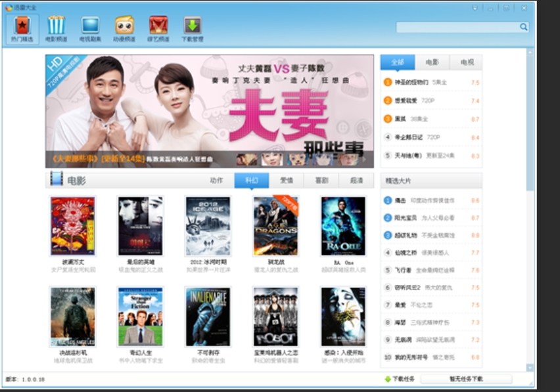
Task: Open 痛击 in 精选大片 list
Action: 431,200
